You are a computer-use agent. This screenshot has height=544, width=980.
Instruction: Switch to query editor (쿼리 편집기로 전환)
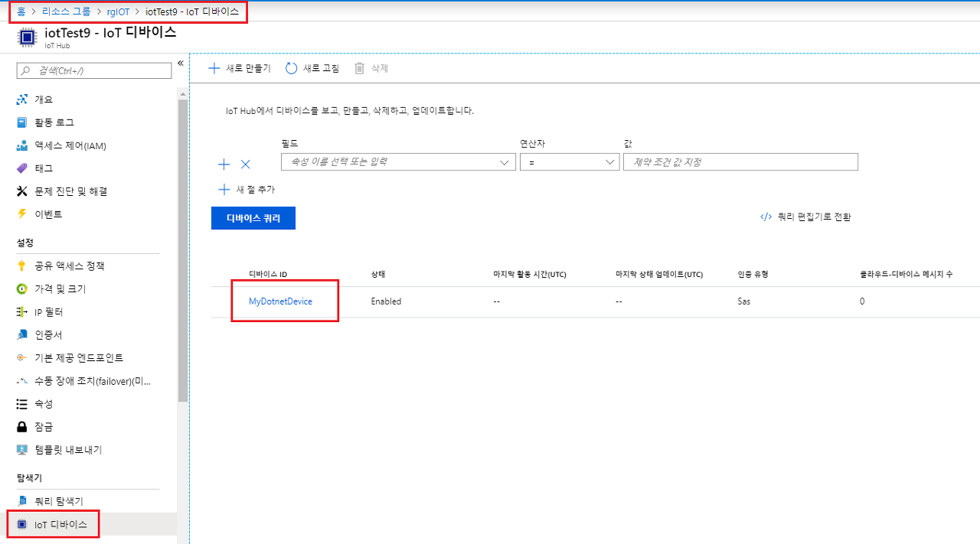point(805,217)
